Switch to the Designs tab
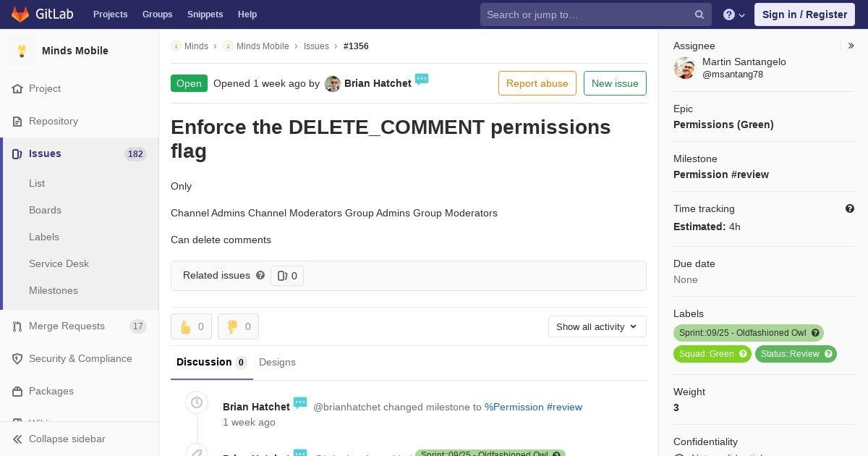868x456 pixels. (x=277, y=362)
